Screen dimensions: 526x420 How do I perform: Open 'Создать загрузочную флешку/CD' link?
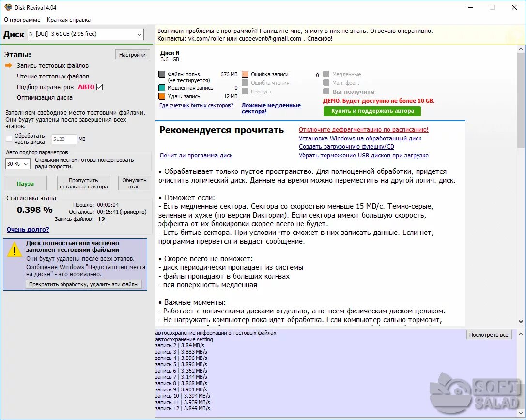(x=346, y=147)
